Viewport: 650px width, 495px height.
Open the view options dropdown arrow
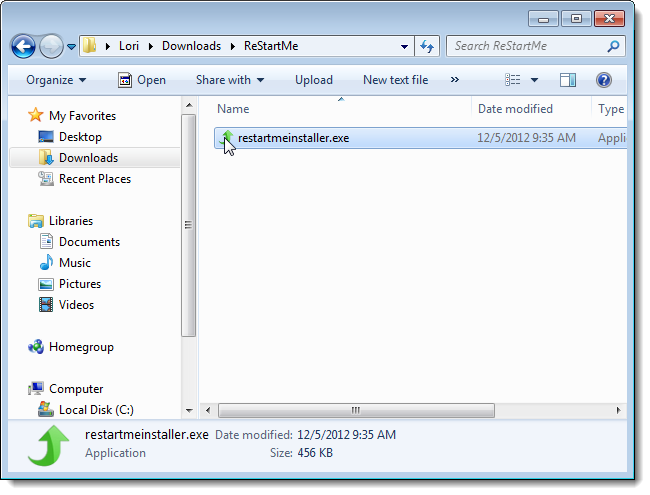click(x=534, y=80)
